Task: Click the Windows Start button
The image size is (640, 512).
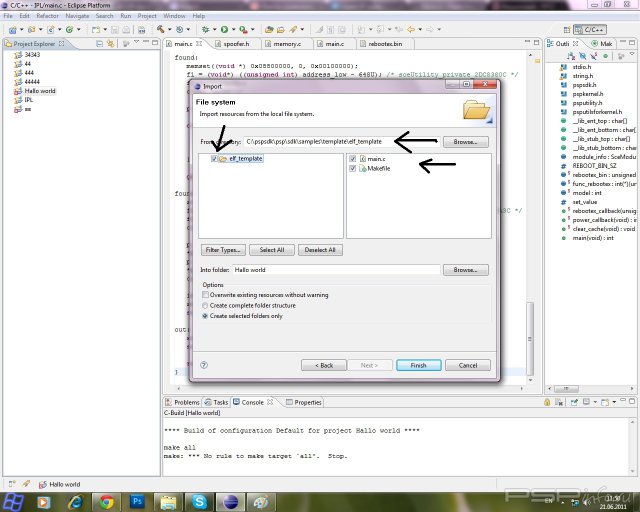Action: pos(14,500)
